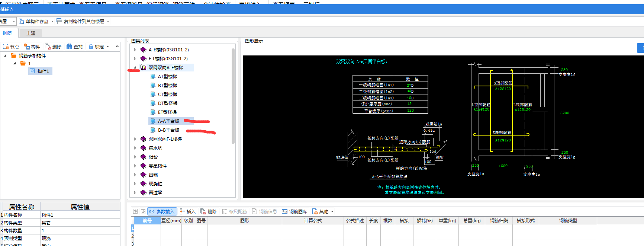Image resolution: width=644 pixels, height=246 pixels.
Task: Select B-B平台板 in the atlas list
Action: click(168, 130)
